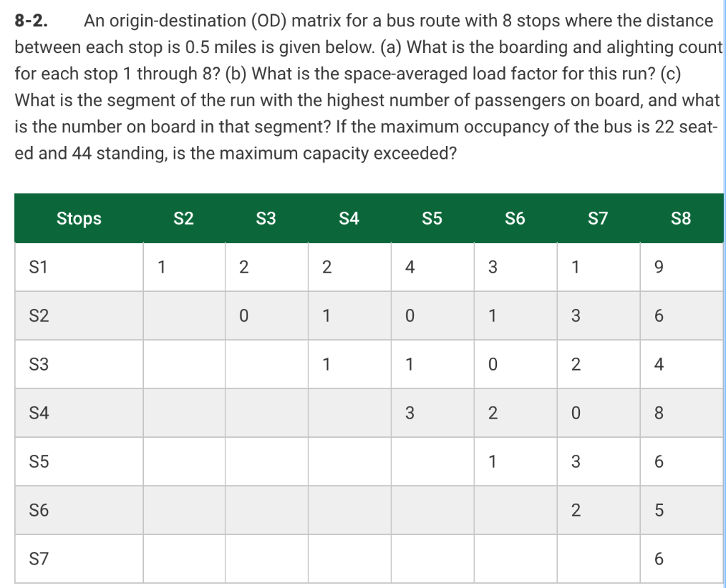Click the S1 to S2 cell showing 1
Viewport: 726px width, 588px height.
(184, 267)
